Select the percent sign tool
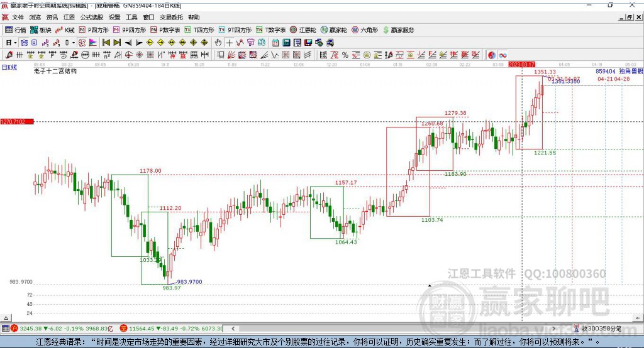This screenshot has height=348, width=644. [345, 55]
